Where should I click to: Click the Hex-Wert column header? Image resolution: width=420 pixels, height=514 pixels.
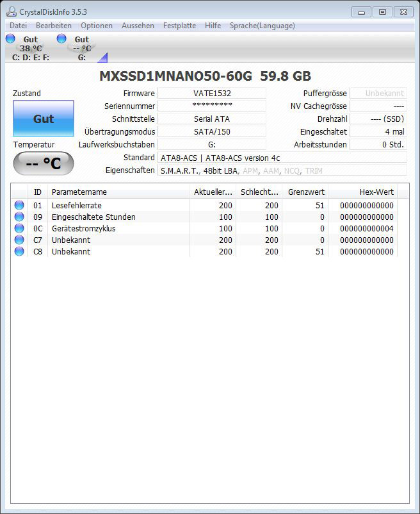[x=363, y=192]
